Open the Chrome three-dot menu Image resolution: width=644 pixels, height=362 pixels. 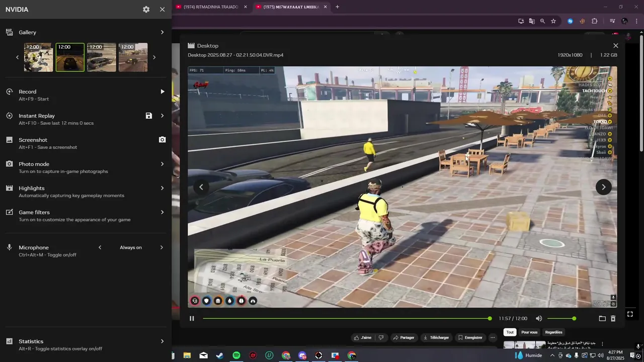637,21
